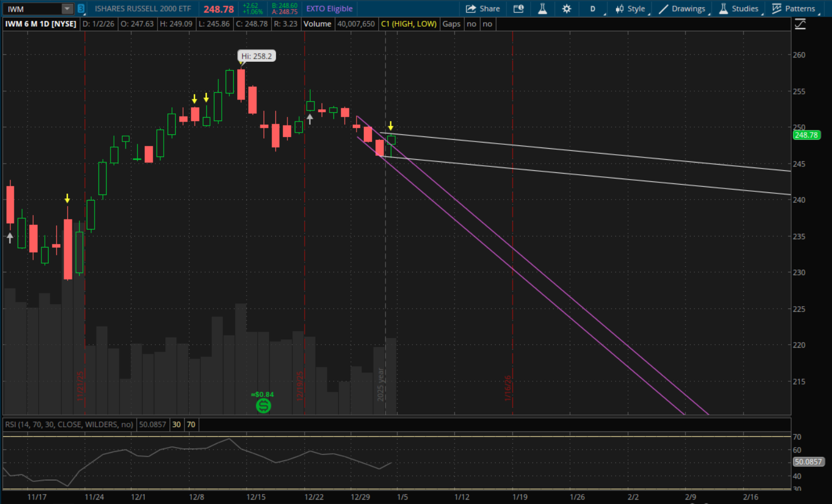Image resolution: width=832 pixels, height=504 pixels.
Task: Expand the D timeframe dropdown
Action: point(594,9)
